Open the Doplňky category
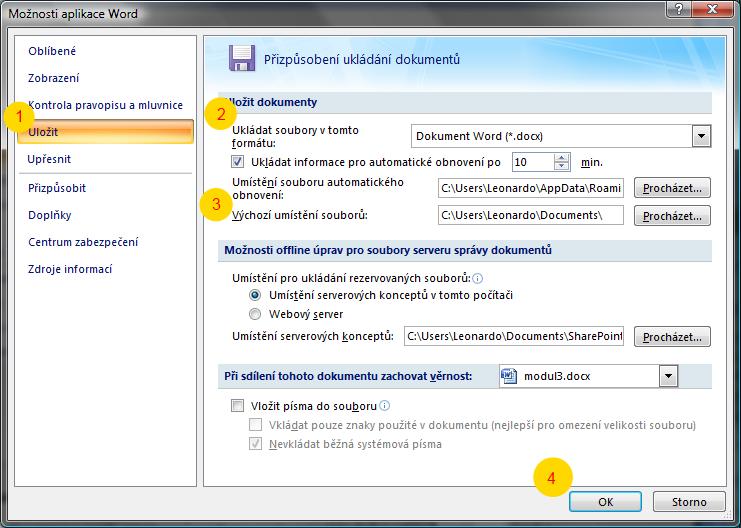This screenshot has width=741, height=528. (50, 215)
